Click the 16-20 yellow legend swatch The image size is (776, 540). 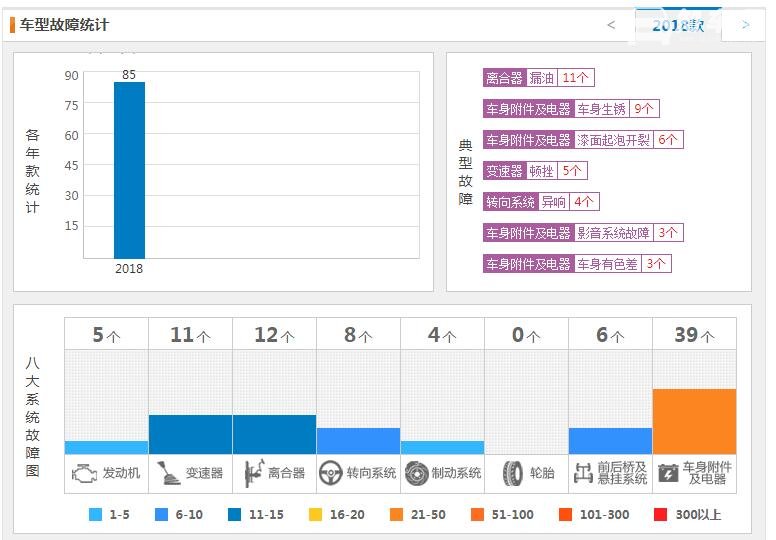click(x=315, y=514)
